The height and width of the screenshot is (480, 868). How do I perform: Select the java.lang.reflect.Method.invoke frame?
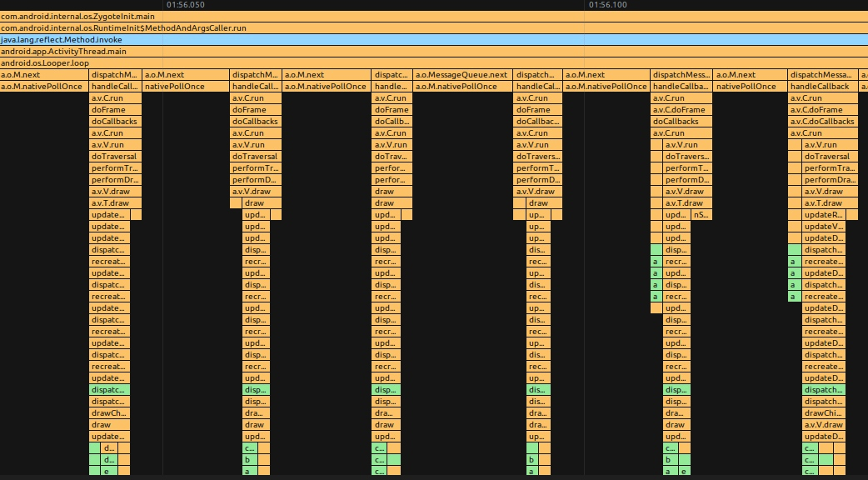[434, 40]
